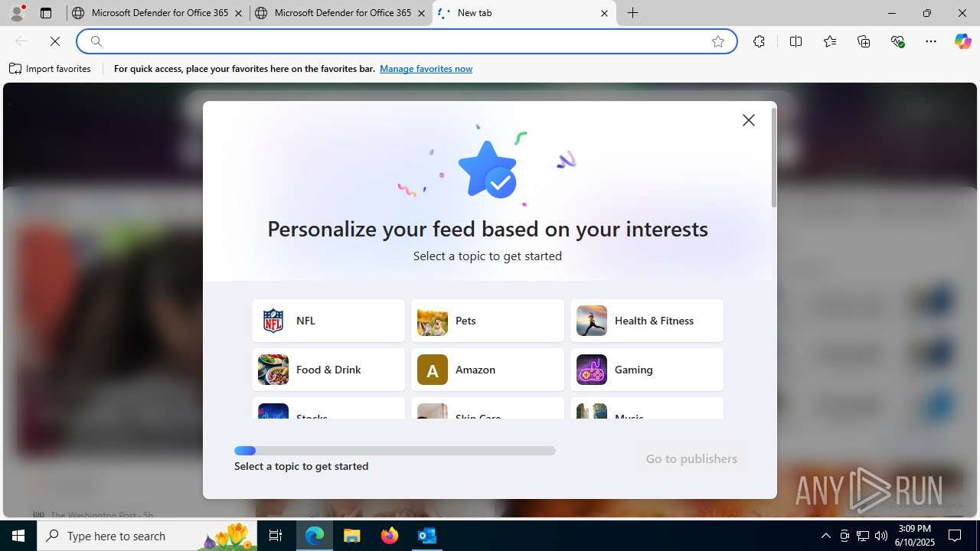Select the Music topic
The width and height of the screenshot is (980, 551).
(647, 409)
